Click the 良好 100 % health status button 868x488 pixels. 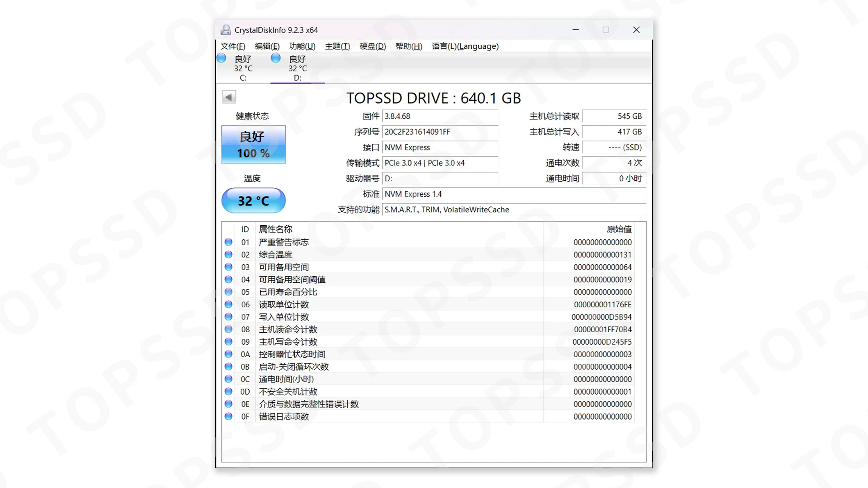(x=253, y=145)
